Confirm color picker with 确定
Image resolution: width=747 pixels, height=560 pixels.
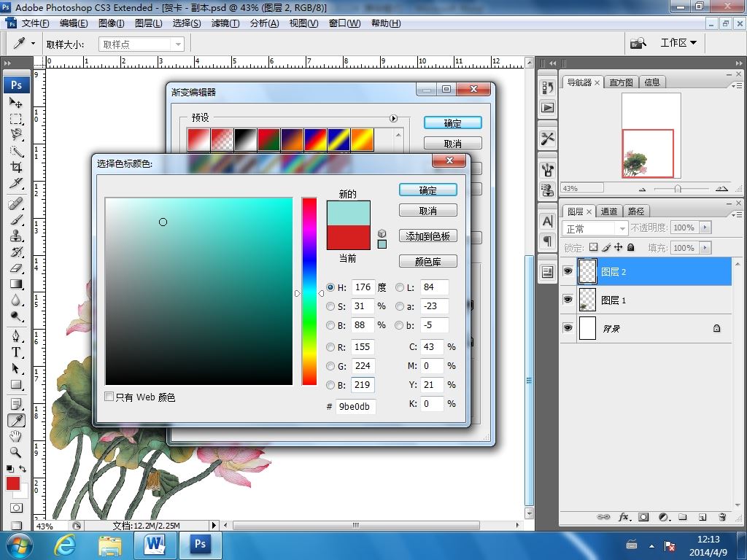pos(427,190)
